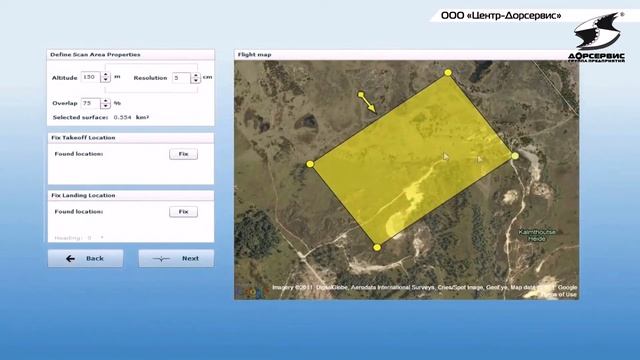
Task: Click Fix button for landing location
Action: pos(183,211)
